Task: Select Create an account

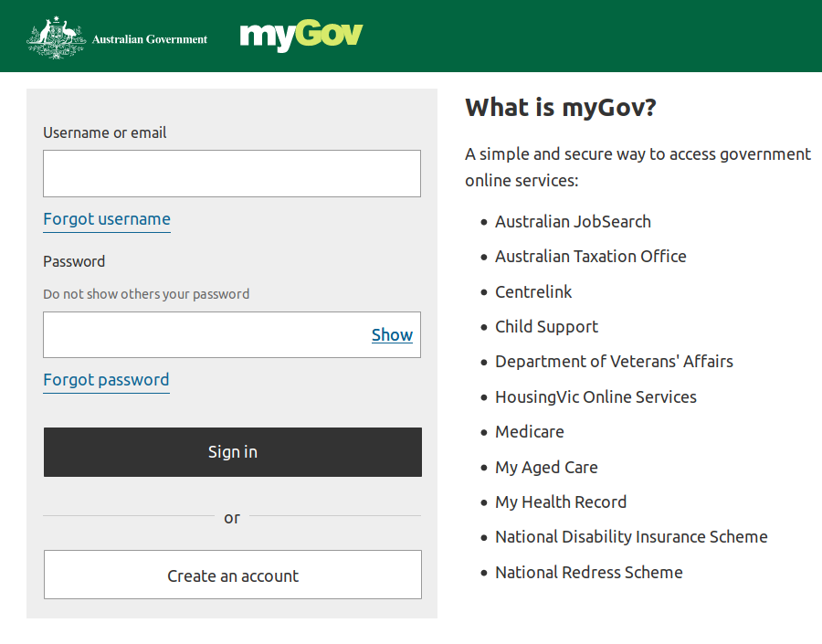Action: point(232,575)
